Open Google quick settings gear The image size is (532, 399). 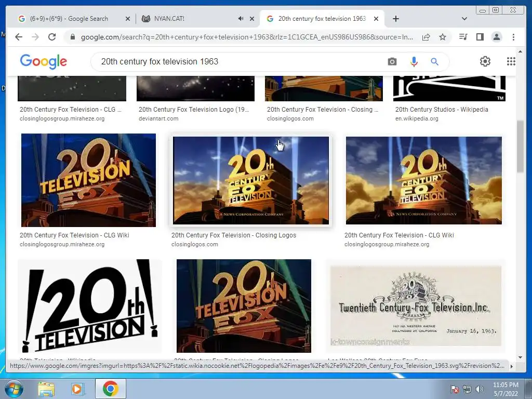pyautogui.click(x=485, y=61)
